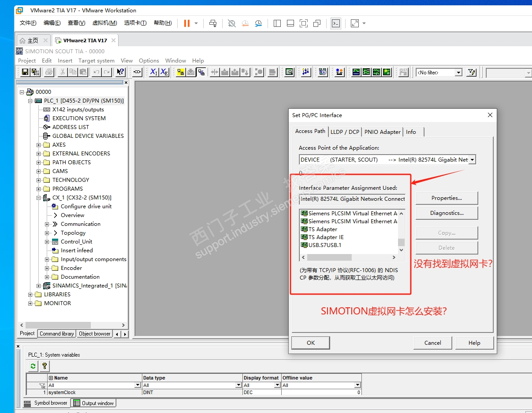
Task: Expand SINAMICS_Integrated_1 tree node
Action: point(39,286)
